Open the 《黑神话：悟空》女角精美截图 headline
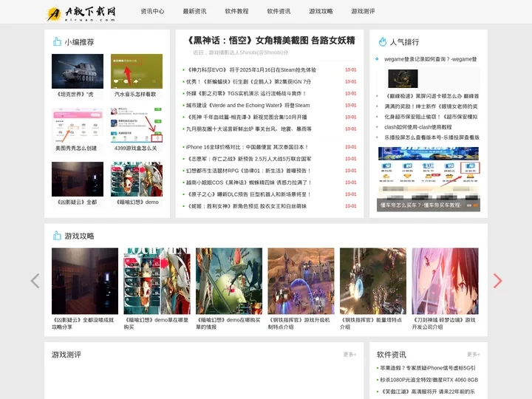This screenshot has height=399, width=532. tap(270, 41)
